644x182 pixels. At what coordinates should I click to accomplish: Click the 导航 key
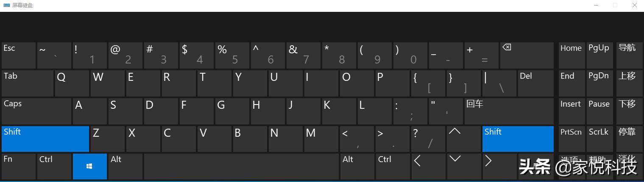point(627,55)
